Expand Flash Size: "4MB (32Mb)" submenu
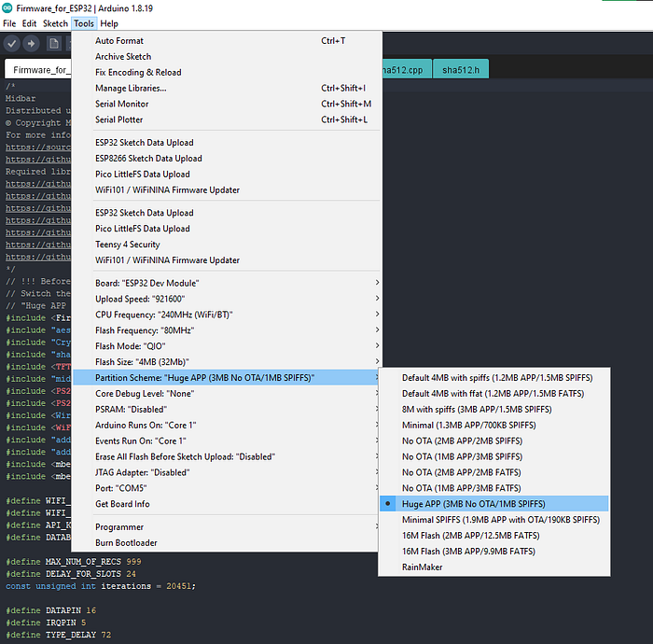Viewport: 653px width, 644px height. click(227, 362)
